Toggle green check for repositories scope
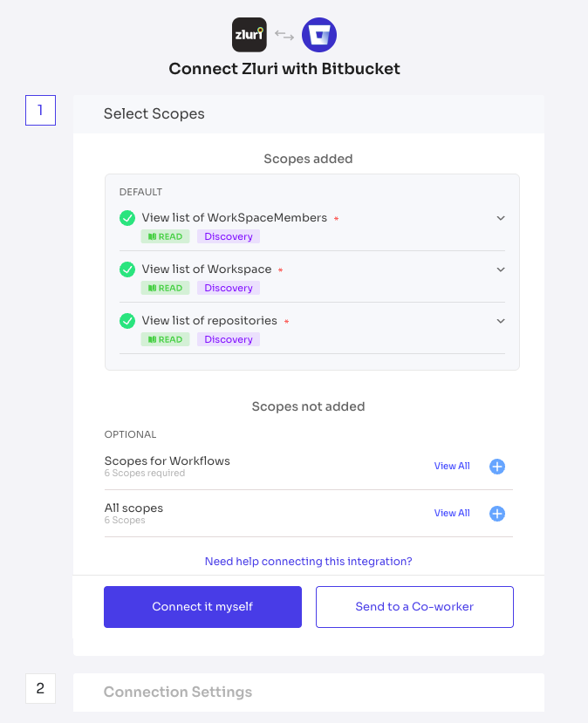 127,320
